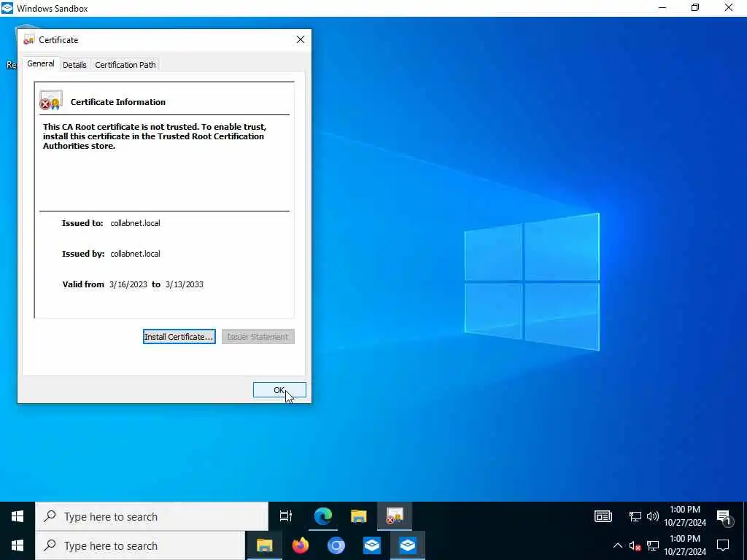Click the highlighted Windows Sandbox icon on host taskbar

click(x=408, y=545)
